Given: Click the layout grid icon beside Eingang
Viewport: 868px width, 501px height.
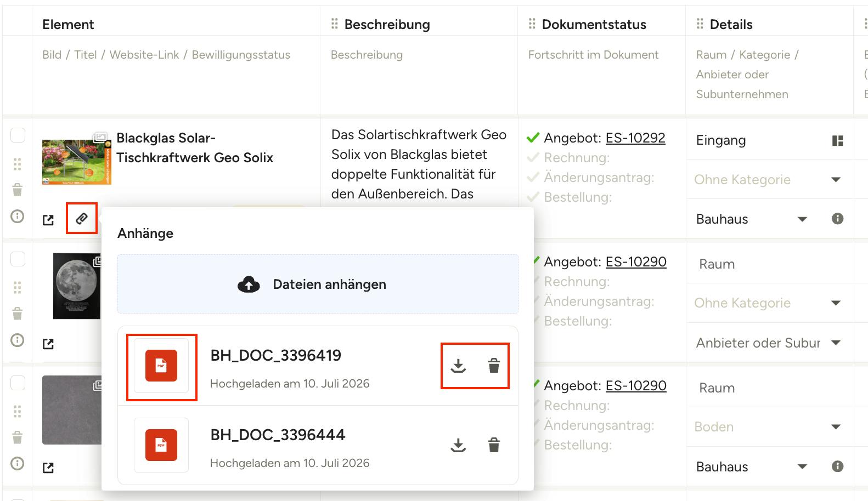Looking at the screenshot, I should click(x=837, y=141).
